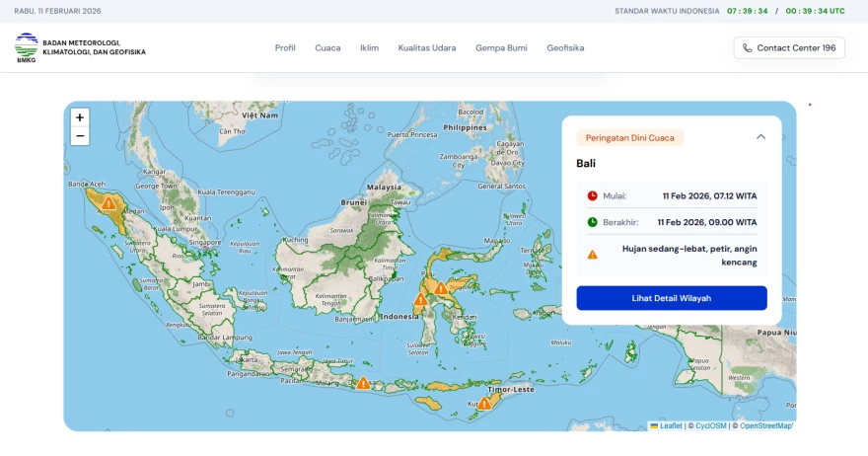
Task: Click the phone icon in Contact Center
Action: pyautogui.click(x=748, y=48)
